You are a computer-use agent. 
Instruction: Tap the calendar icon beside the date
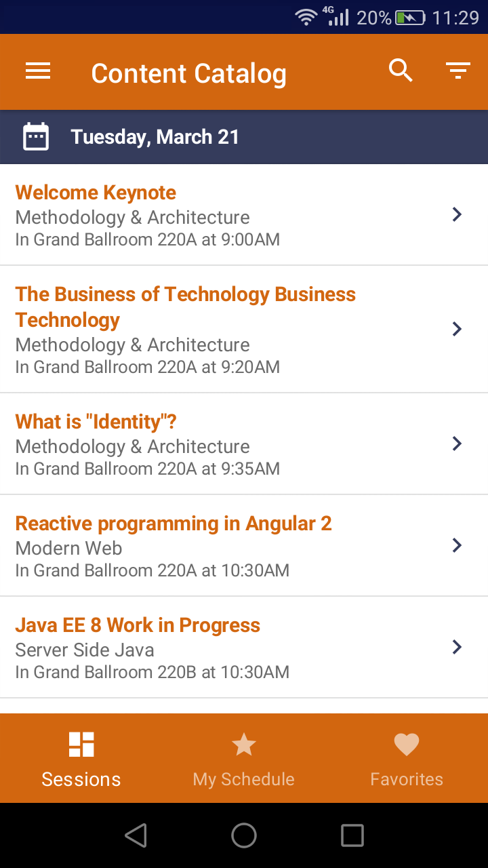pyautogui.click(x=36, y=137)
